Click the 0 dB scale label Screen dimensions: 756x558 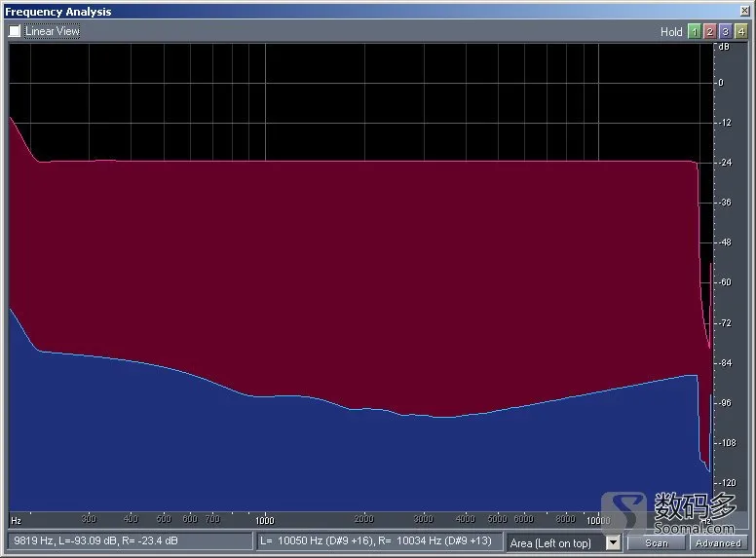coord(721,83)
